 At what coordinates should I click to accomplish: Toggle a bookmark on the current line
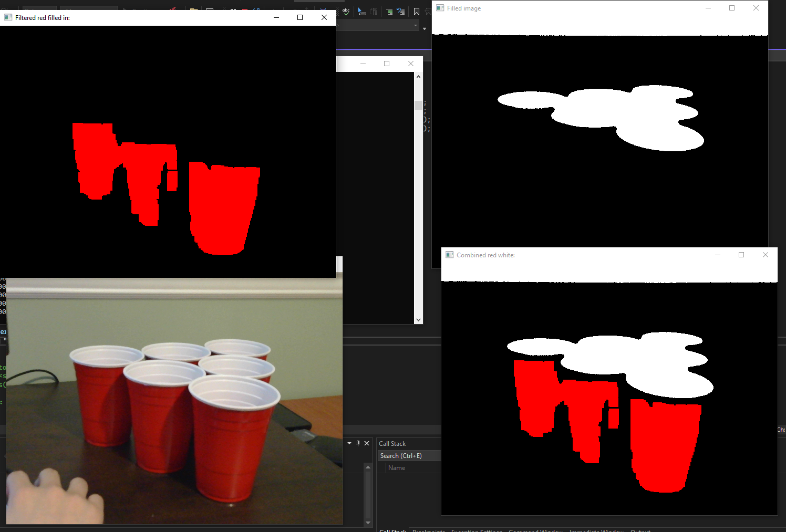(x=417, y=11)
